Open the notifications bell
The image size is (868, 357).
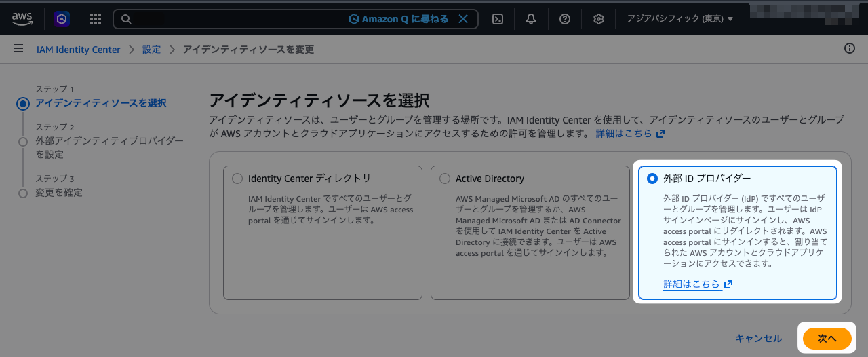click(531, 19)
